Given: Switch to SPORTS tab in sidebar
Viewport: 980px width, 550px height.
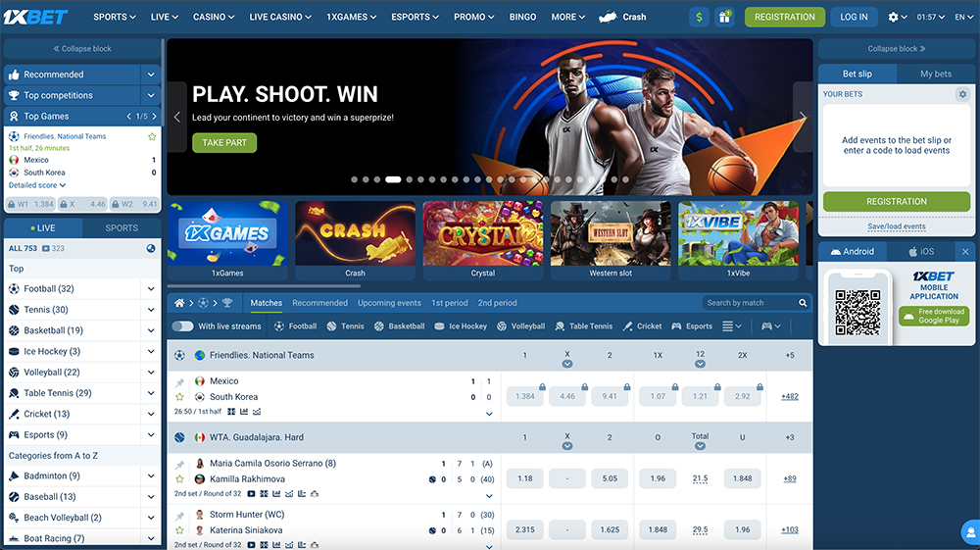Looking at the screenshot, I should click(x=122, y=228).
